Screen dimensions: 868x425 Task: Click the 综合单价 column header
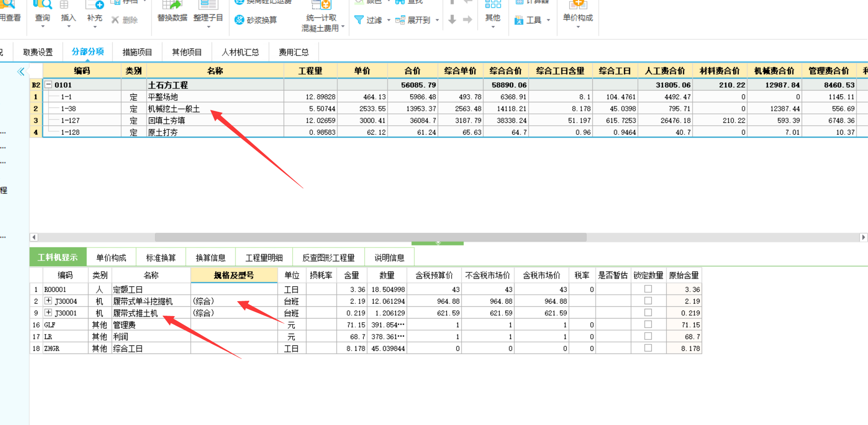460,71
